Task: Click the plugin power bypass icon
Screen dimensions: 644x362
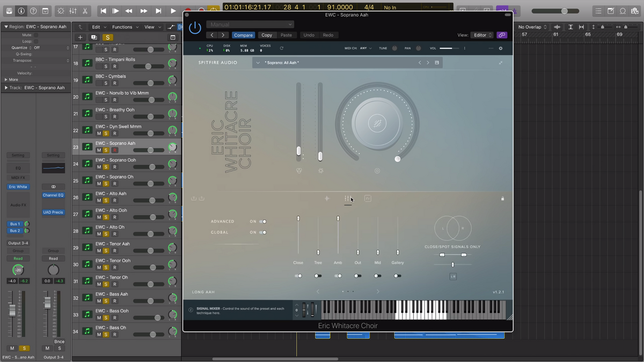Action: click(x=195, y=28)
